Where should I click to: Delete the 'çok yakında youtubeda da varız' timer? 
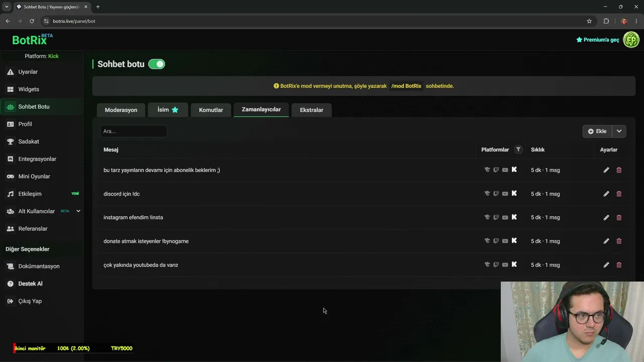619,265
